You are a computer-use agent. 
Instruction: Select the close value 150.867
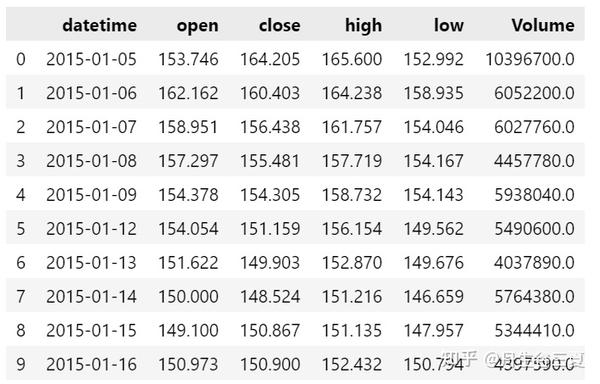(270, 330)
